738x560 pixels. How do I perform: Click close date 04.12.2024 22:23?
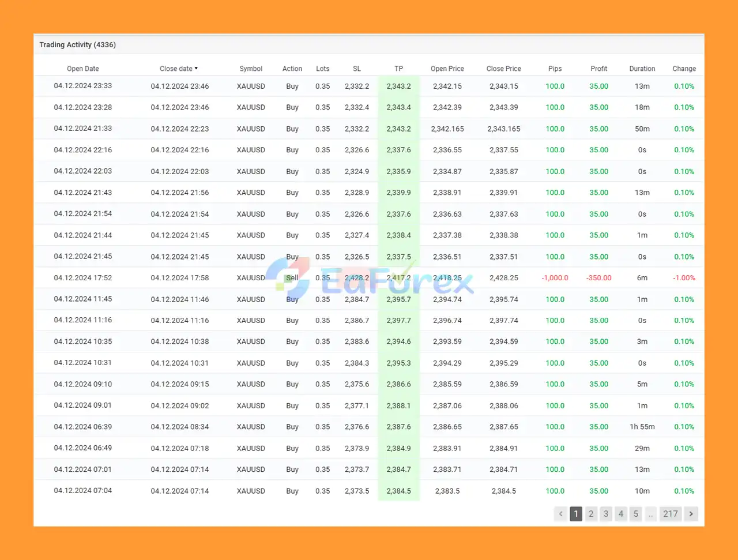180,129
